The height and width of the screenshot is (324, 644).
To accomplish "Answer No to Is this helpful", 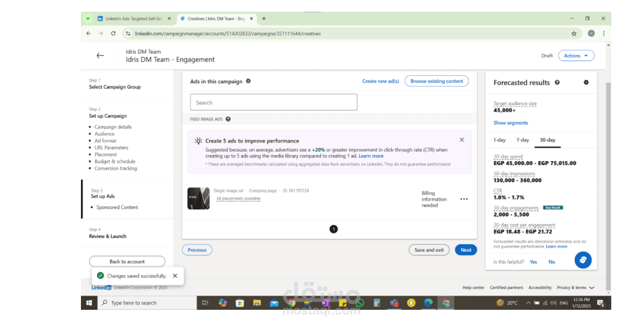I will [551, 262].
